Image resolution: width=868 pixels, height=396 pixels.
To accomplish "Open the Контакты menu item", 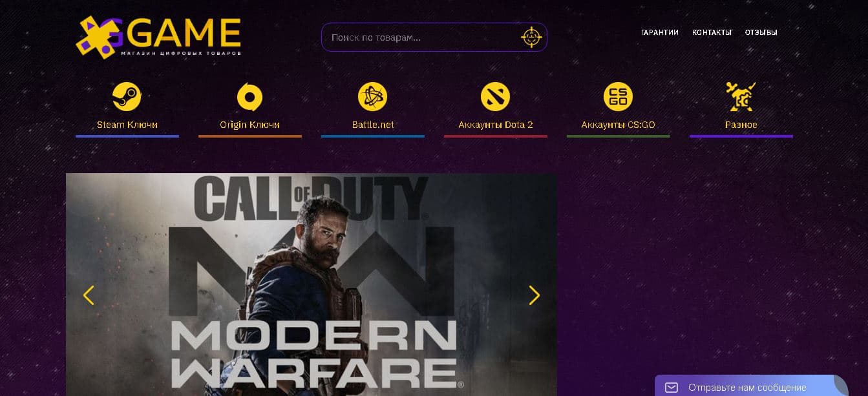I will coord(712,32).
